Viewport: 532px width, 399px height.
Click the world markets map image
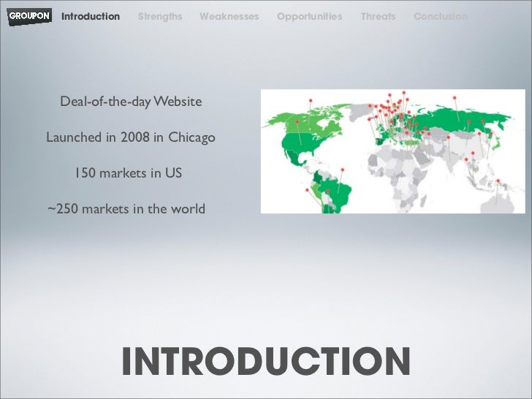coord(393,151)
